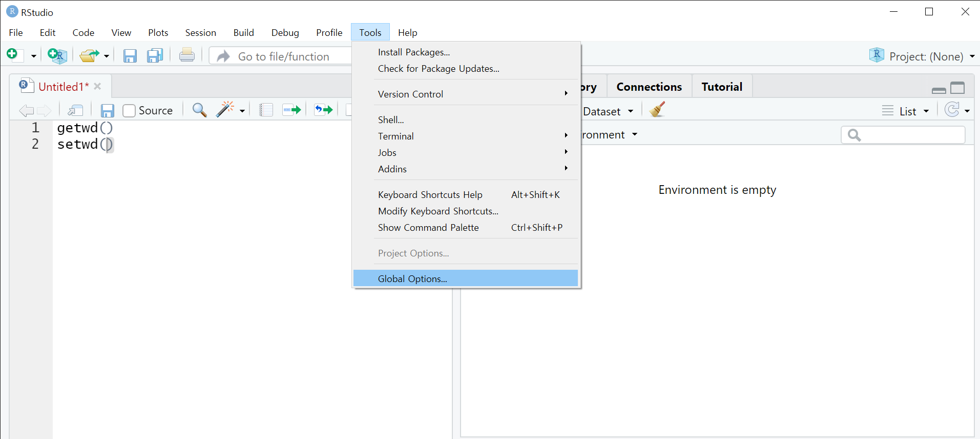
Task: Open the Session menu
Action: coord(200,32)
